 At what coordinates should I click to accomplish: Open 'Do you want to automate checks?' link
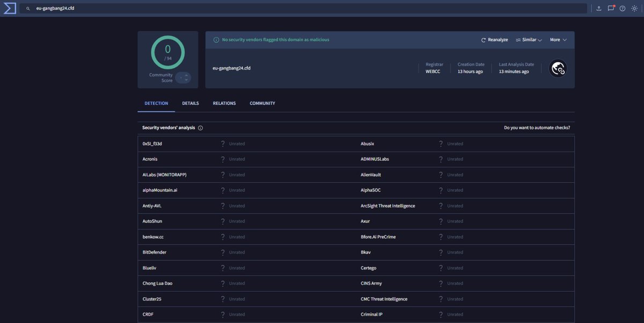click(537, 128)
